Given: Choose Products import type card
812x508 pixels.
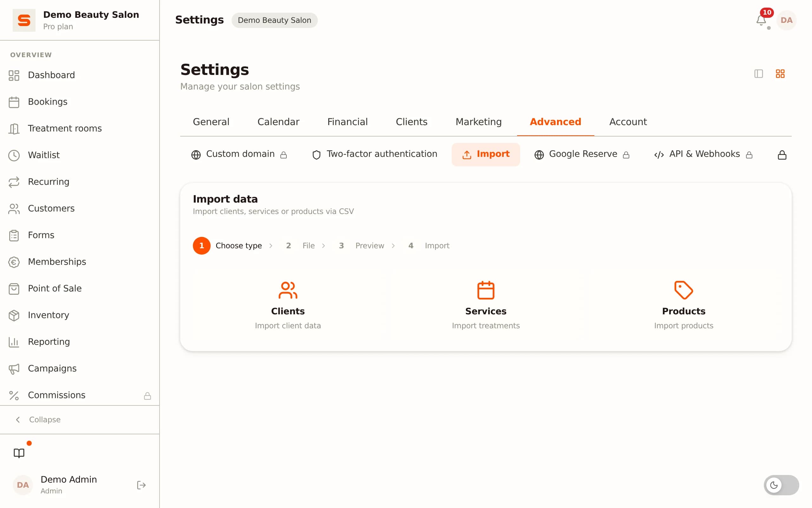Looking at the screenshot, I should coord(684,305).
